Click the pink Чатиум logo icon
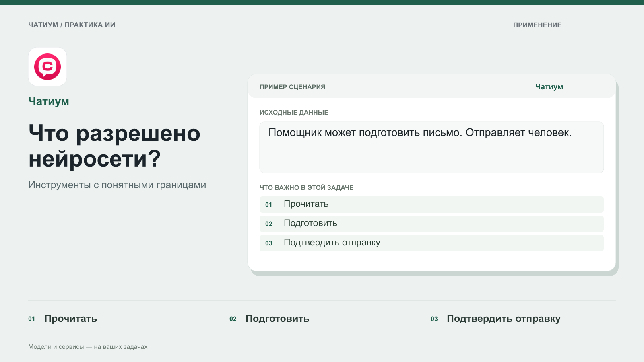Image resolution: width=644 pixels, height=362 pixels. (47, 67)
